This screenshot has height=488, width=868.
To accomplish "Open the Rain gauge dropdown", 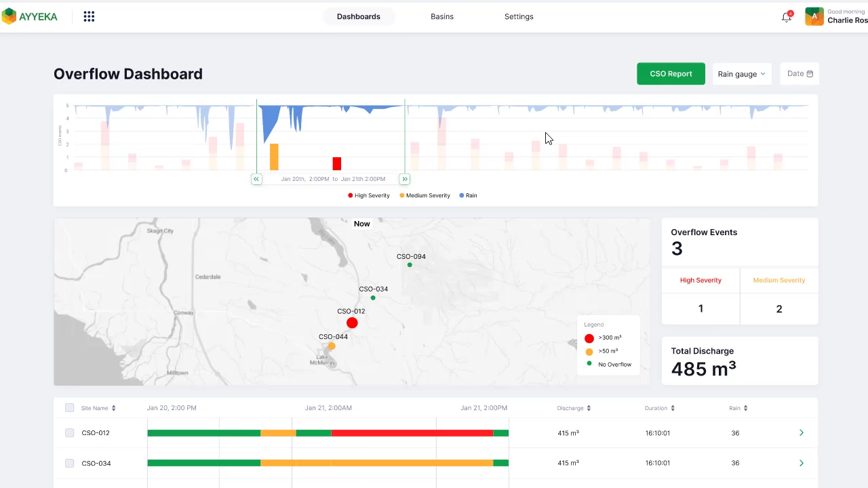I will coord(742,73).
